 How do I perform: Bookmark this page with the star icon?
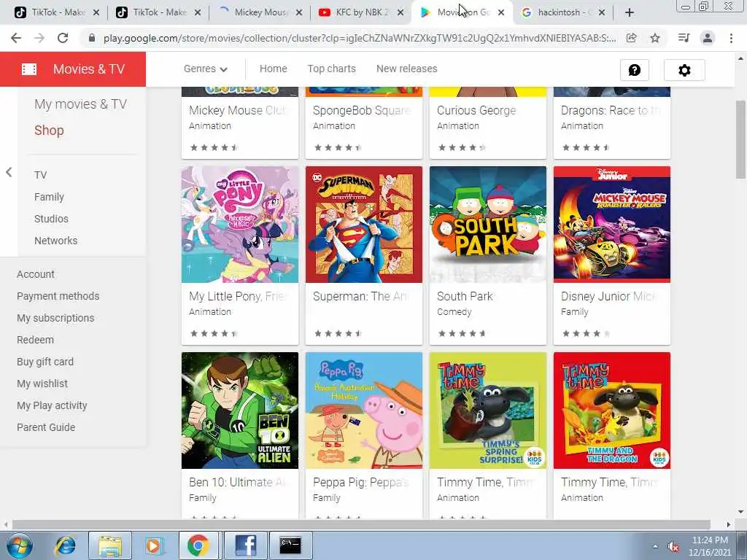pyautogui.click(x=655, y=38)
